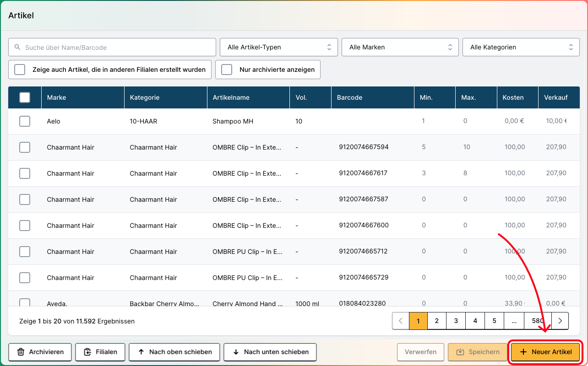The image size is (588, 366).
Task: Click the up arrow icon on Nach oben schieben
Action: [141, 352]
